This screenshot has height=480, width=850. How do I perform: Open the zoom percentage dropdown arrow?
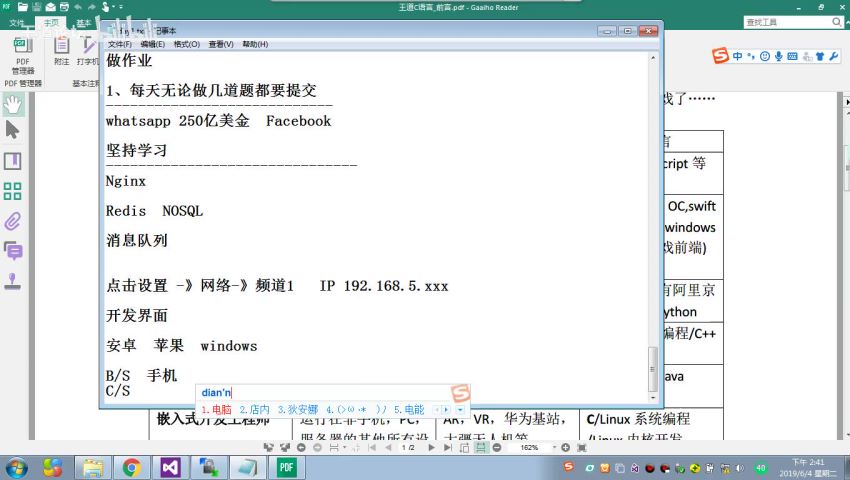(x=554, y=447)
